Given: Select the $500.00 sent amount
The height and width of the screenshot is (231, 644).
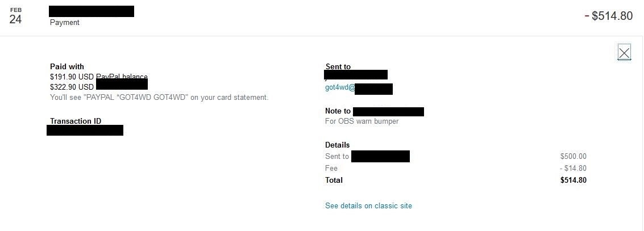Looking at the screenshot, I should click(574, 156).
